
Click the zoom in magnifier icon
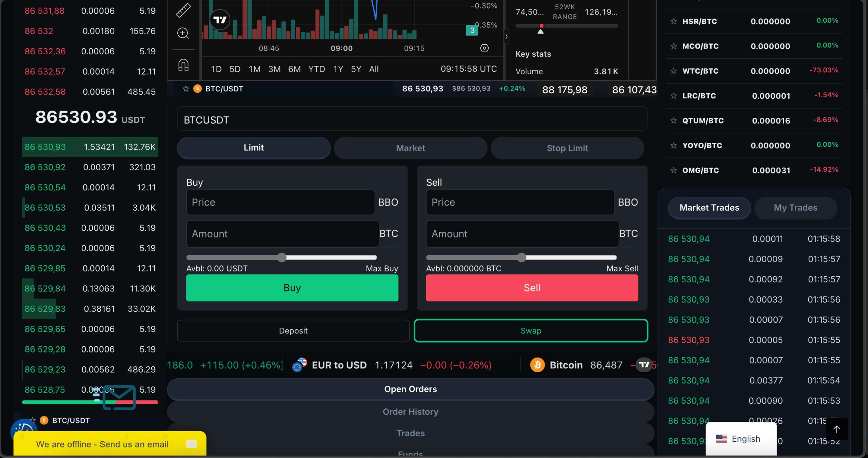[x=183, y=33]
